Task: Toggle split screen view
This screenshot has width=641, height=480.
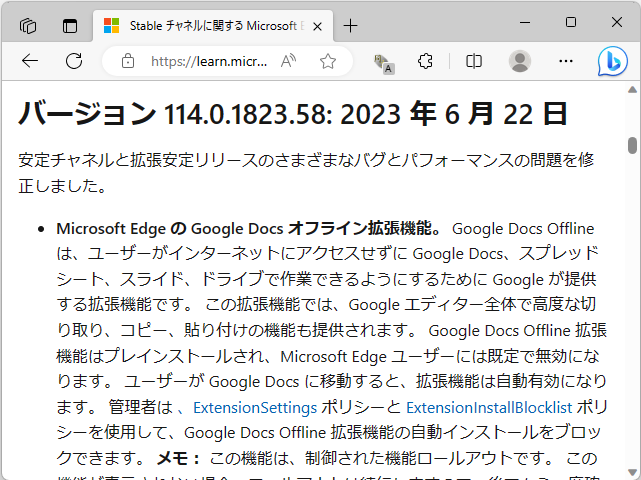Action: pyautogui.click(x=474, y=61)
